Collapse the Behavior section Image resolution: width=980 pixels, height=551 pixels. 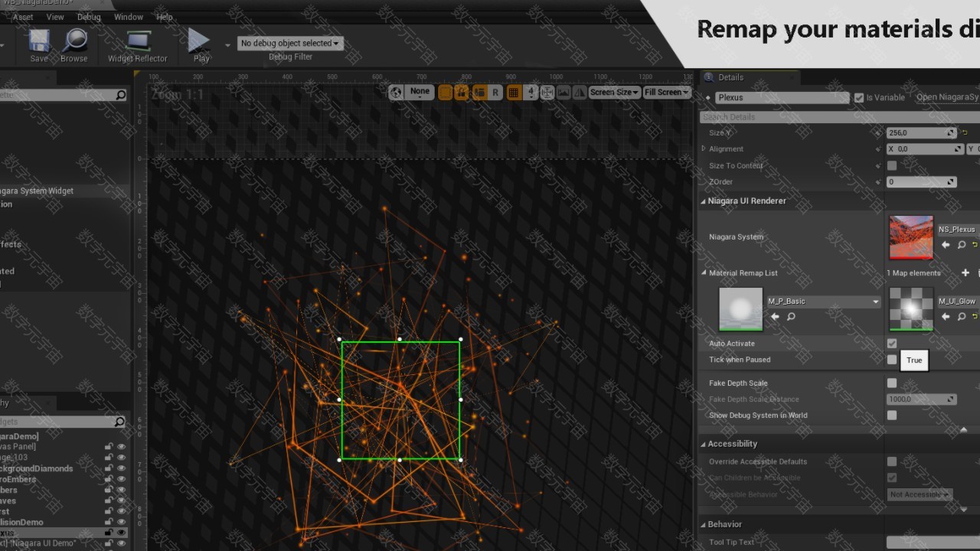704,524
